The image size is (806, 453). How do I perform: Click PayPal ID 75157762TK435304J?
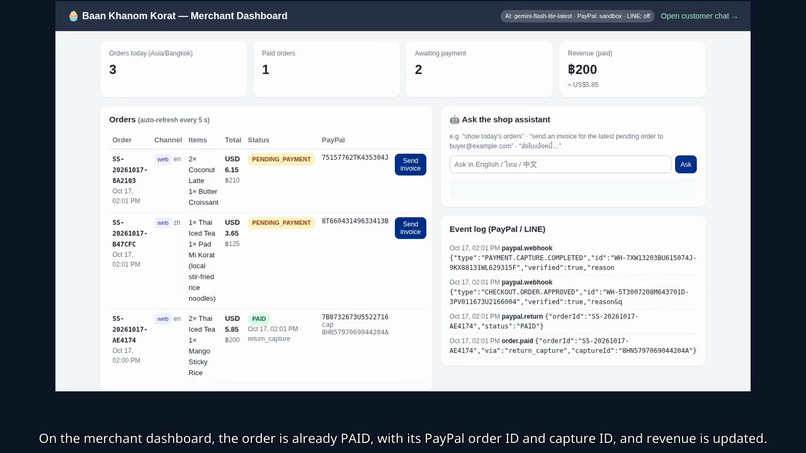[355, 158]
